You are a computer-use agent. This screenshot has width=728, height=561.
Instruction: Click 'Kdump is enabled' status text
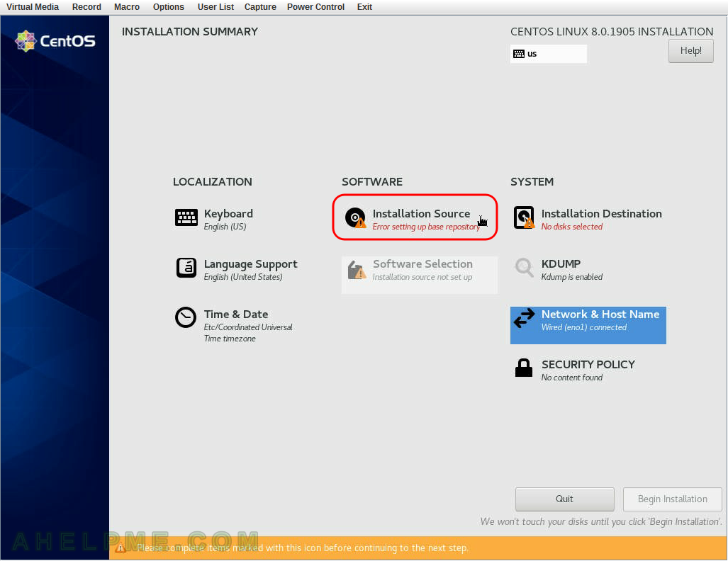571,277
